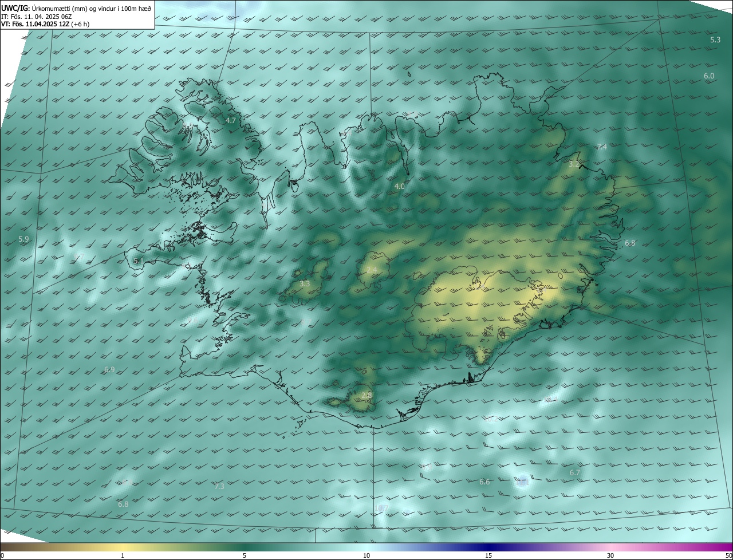733x560 pixels.
Task: Click the 5.1 value label on the map
Action: pos(138,261)
